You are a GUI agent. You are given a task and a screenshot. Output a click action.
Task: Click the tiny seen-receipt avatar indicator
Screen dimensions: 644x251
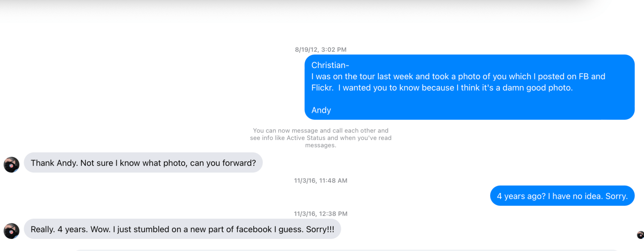click(x=640, y=235)
